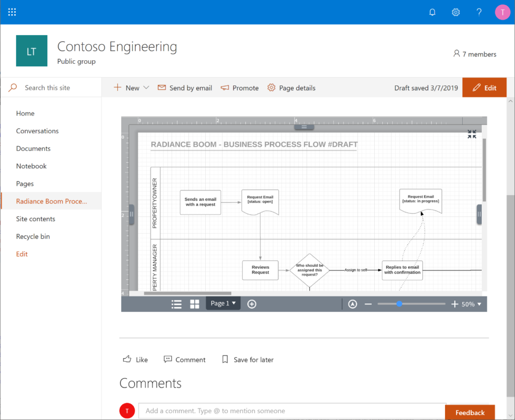Click the 'Assign to self' connector label

click(x=356, y=270)
